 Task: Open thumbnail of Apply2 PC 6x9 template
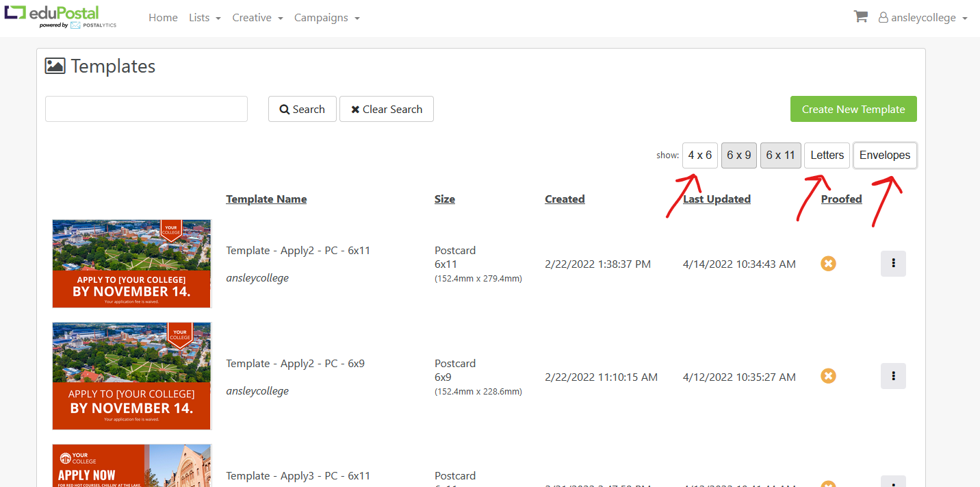[131, 376]
